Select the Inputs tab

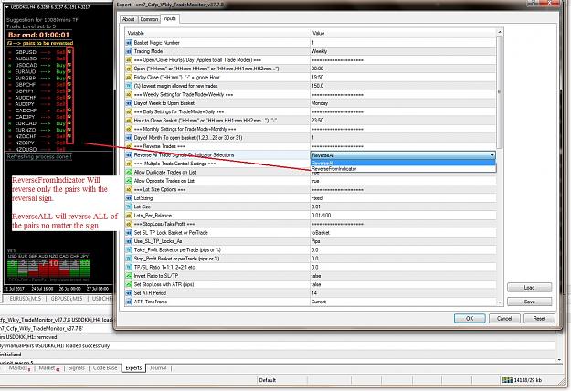pos(169,18)
